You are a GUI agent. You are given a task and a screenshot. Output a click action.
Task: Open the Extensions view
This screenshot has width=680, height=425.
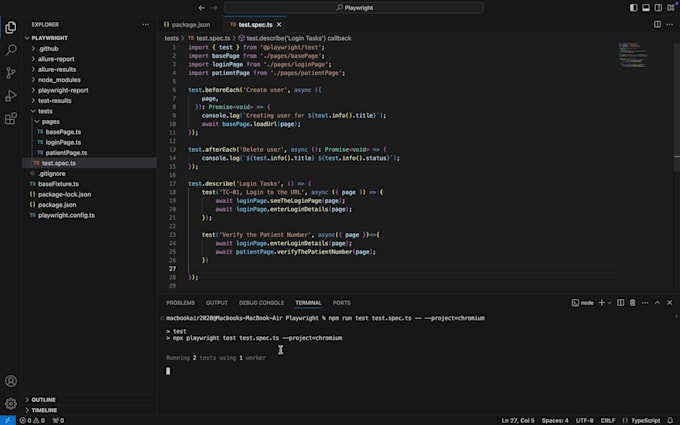[x=11, y=118]
